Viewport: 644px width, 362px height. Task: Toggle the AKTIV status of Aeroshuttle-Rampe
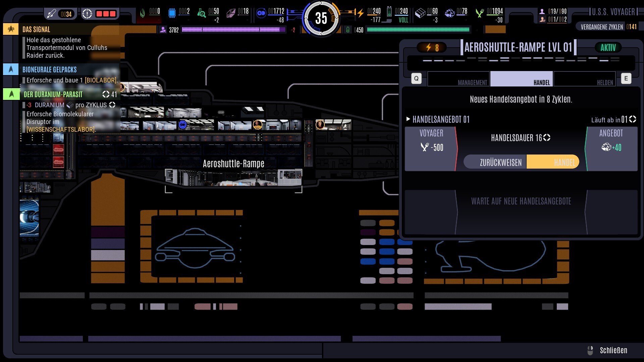tap(608, 48)
